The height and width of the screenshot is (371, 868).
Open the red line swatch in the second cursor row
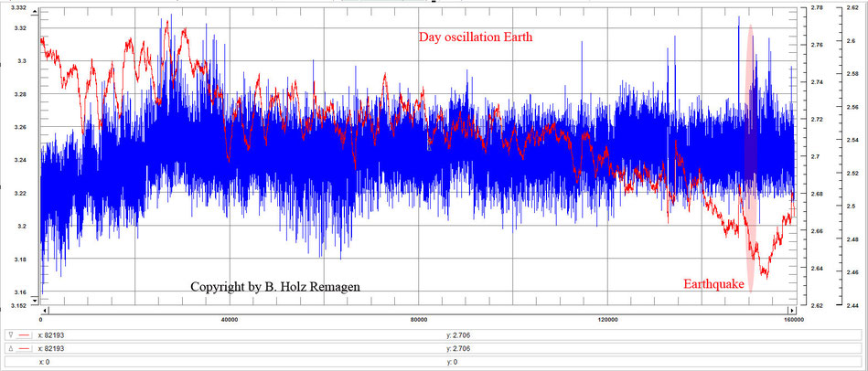[x=24, y=348]
